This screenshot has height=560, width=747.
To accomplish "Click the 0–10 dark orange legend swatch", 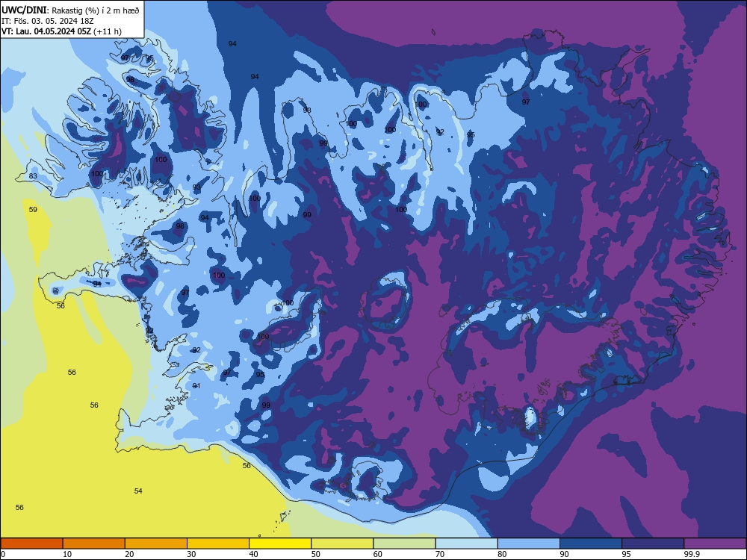I will (31, 544).
